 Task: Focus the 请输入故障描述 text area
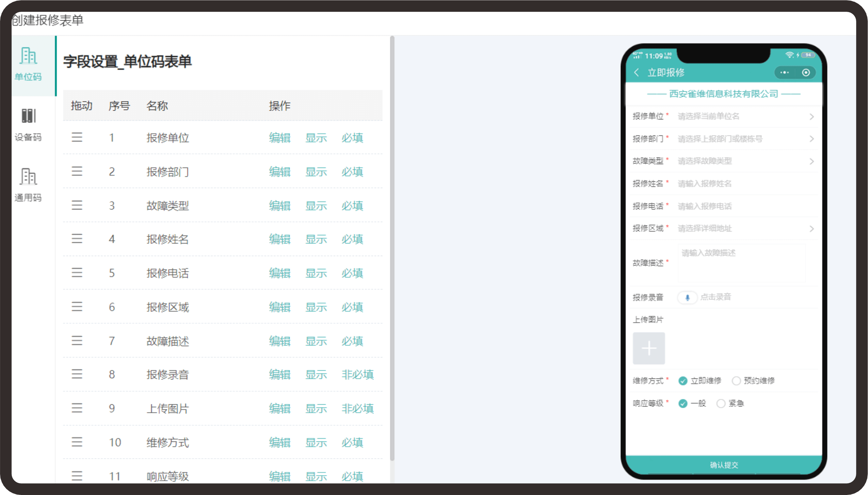(x=741, y=263)
